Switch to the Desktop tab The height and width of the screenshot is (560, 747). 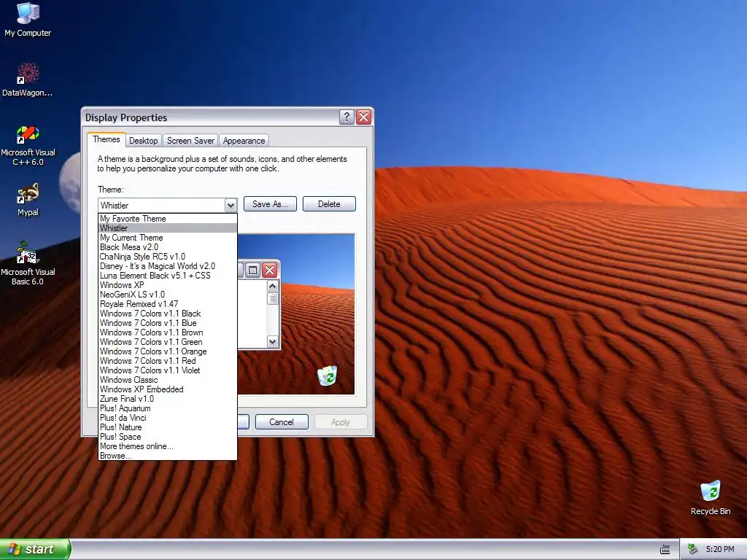click(x=144, y=141)
